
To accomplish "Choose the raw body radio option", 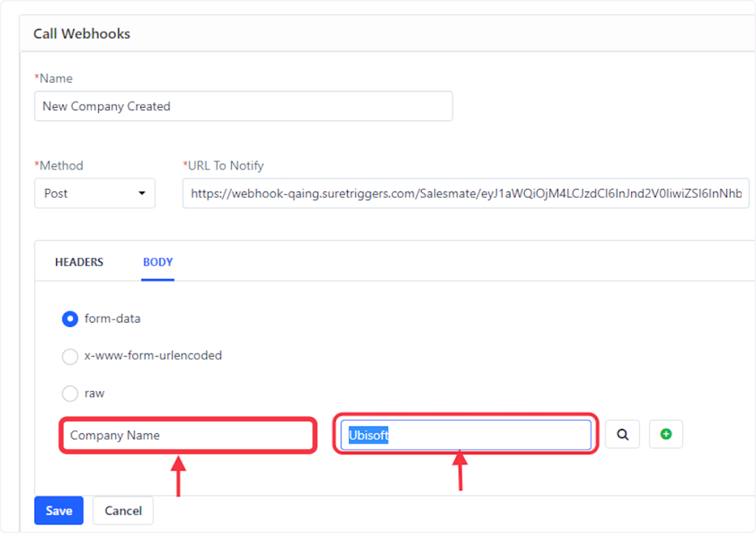I will (x=70, y=393).
